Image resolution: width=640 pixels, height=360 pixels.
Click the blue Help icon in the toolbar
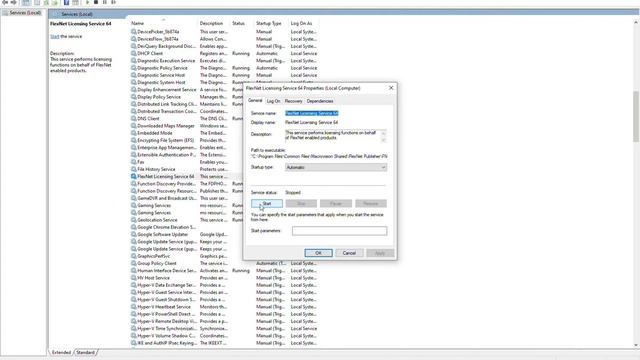click(x=66, y=2)
